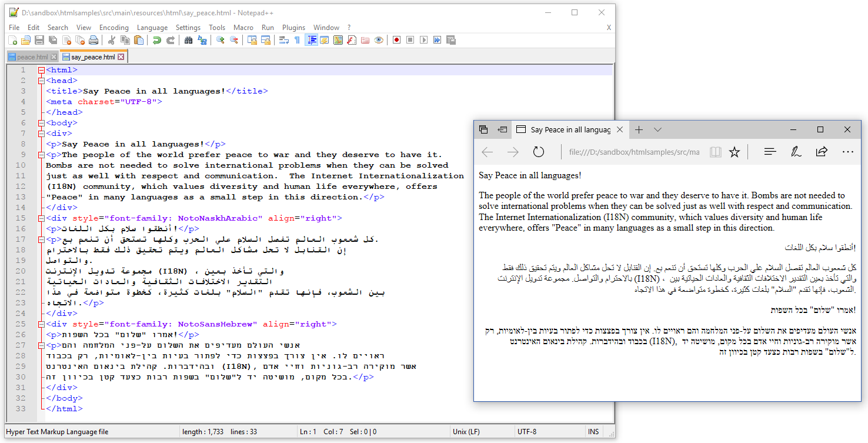868x443 pixels.
Task: Go back in the Edge browser
Action: click(x=487, y=152)
